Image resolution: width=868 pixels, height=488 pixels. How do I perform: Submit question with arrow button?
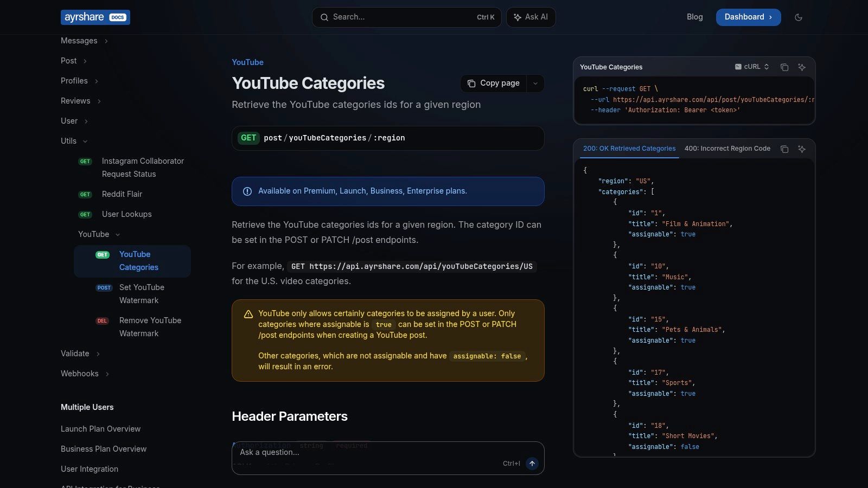[532, 464]
